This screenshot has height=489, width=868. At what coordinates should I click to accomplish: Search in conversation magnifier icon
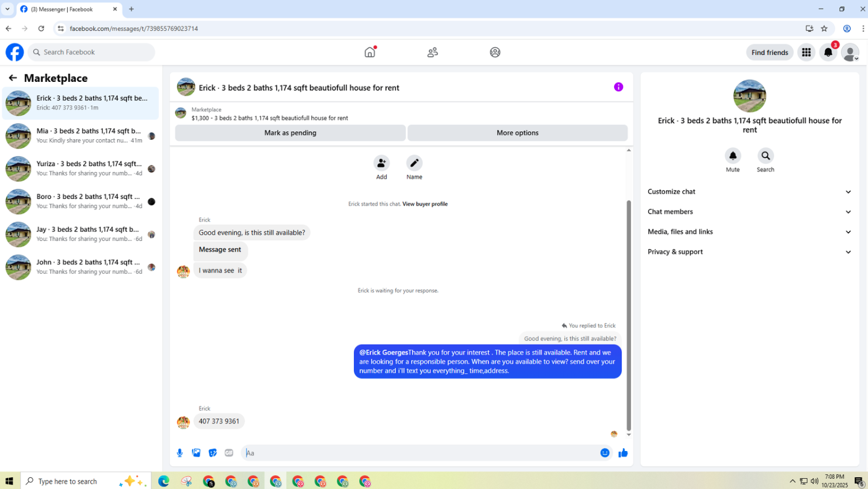click(766, 156)
